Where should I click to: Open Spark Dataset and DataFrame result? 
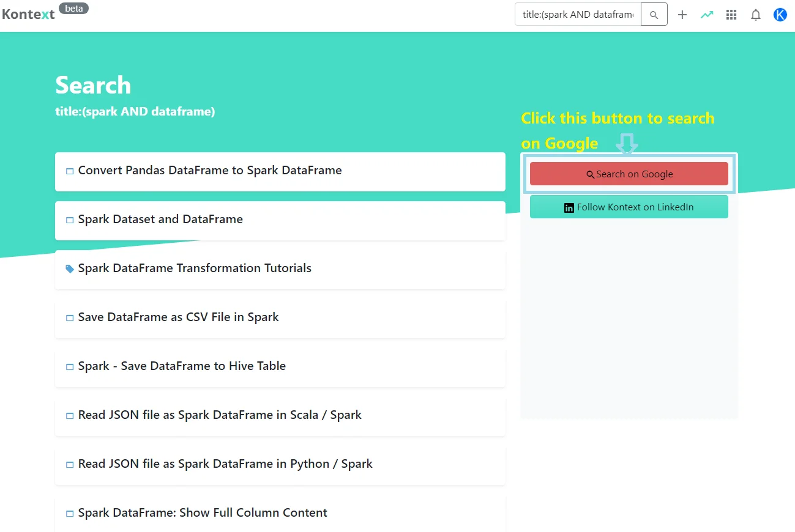(x=160, y=220)
